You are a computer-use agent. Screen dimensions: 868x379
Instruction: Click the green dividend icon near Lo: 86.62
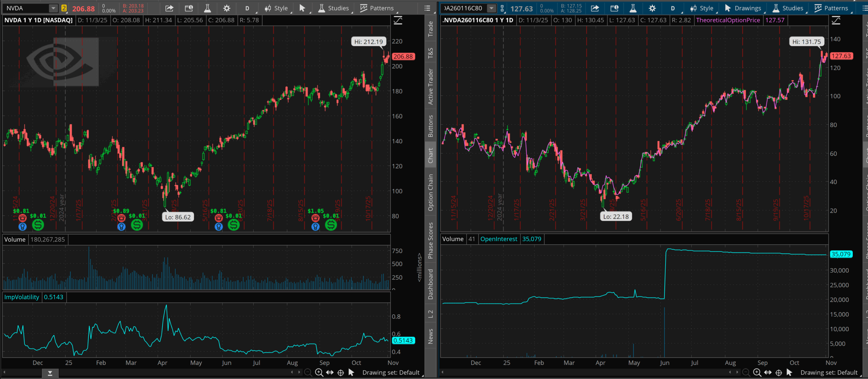tap(137, 225)
